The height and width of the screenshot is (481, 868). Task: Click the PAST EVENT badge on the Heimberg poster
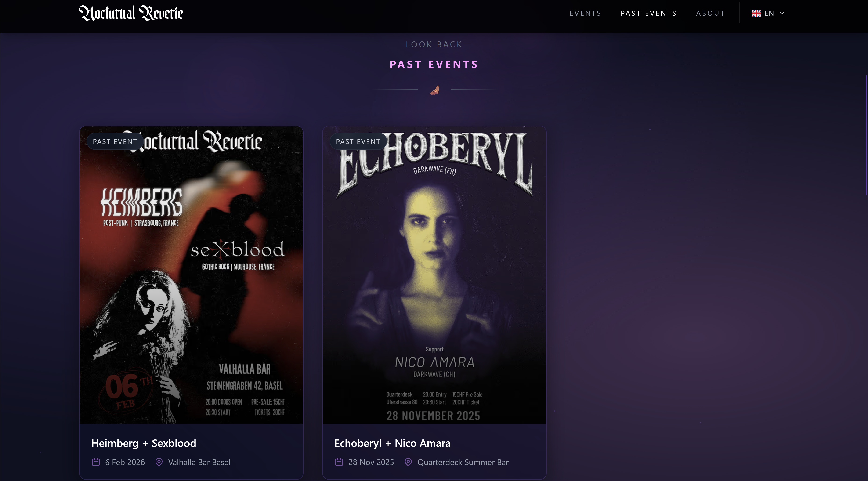(x=115, y=141)
